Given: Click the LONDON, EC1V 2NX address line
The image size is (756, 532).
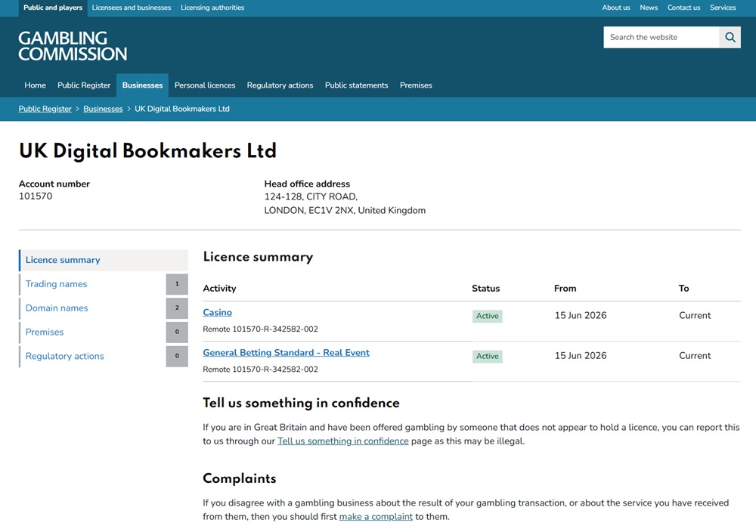Looking at the screenshot, I should tap(345, 211).
